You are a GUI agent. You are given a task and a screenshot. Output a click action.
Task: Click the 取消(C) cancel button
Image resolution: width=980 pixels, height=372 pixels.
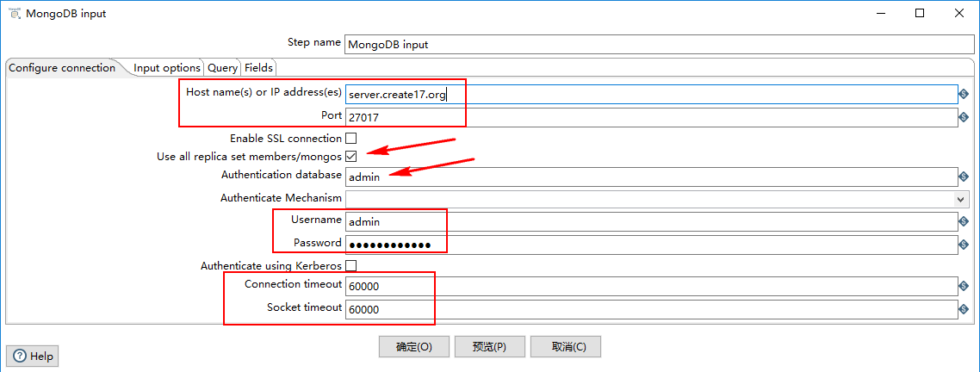tap(566, 347)
